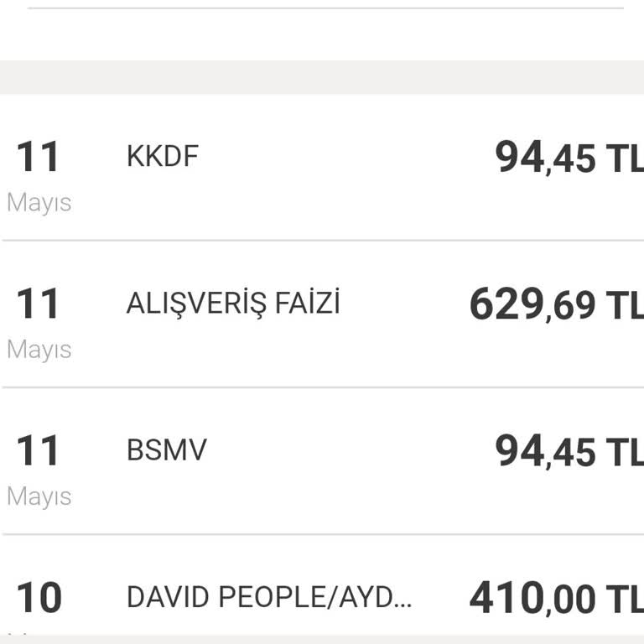Open the BSMV transaction details

click(166, 450)
